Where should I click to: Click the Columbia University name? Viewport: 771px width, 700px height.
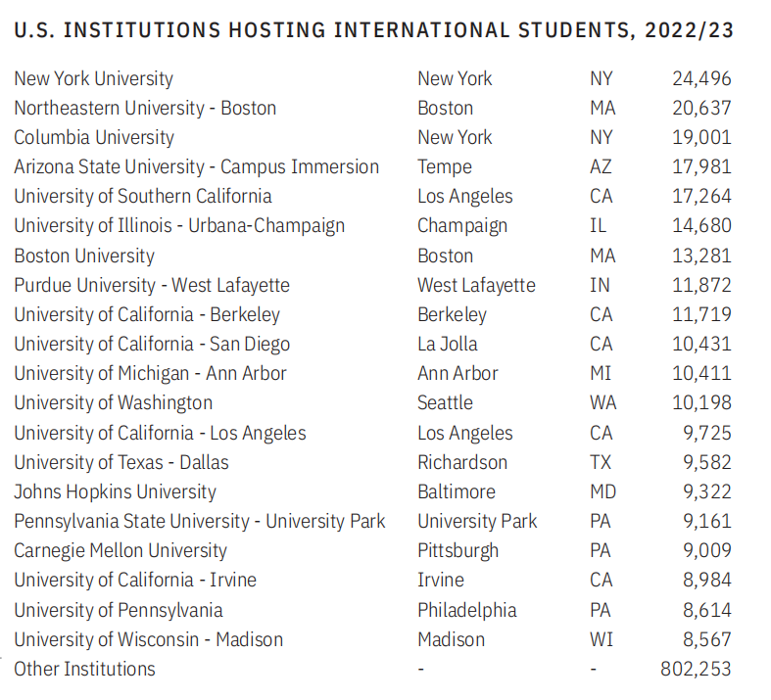[x=94, y=138]
